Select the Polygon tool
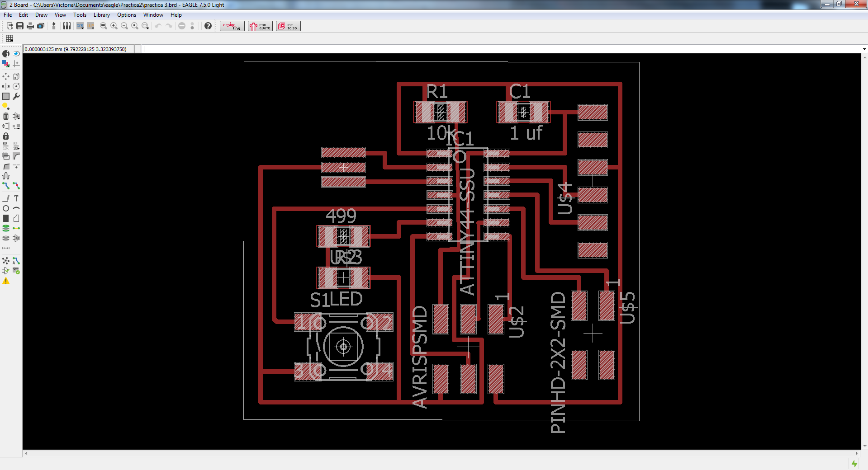This screenshot has height=470, width=868. [x=16, y=218]
